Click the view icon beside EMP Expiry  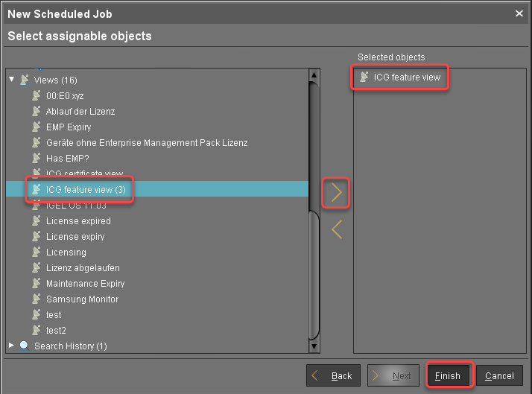pyautogui.click(x=37, y=127)
